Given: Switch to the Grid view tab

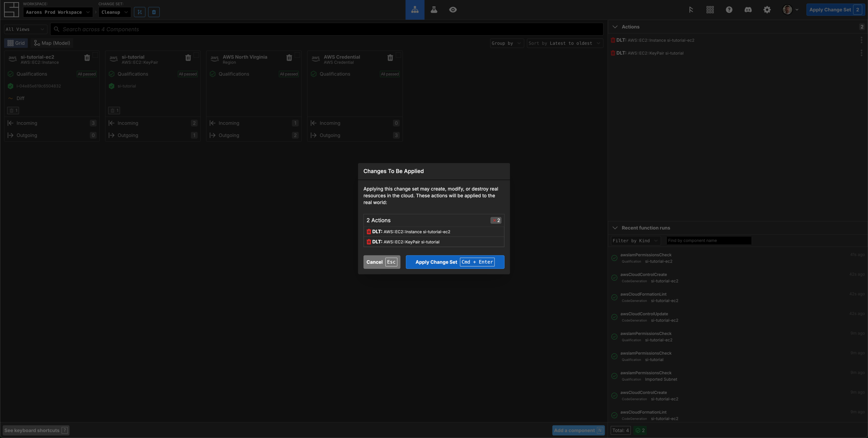Looking at the screenshot, I should pyautogui.click(x=16, y=43).
